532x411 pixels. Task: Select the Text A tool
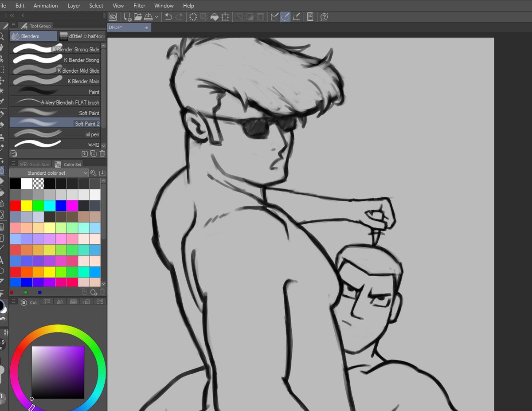[2, 260]
